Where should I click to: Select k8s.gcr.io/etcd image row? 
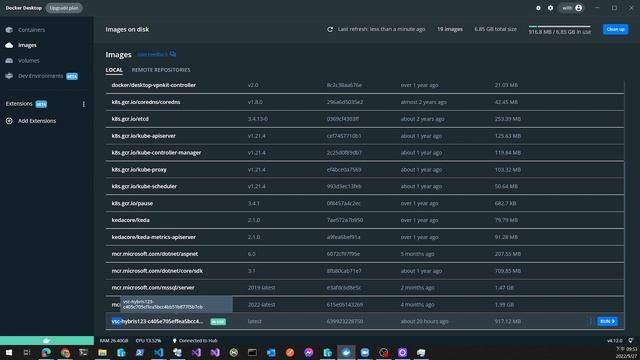coord(364,119)
